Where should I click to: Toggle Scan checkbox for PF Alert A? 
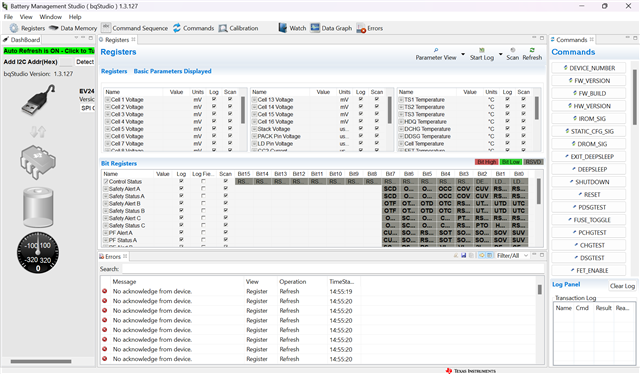point(225,232)
